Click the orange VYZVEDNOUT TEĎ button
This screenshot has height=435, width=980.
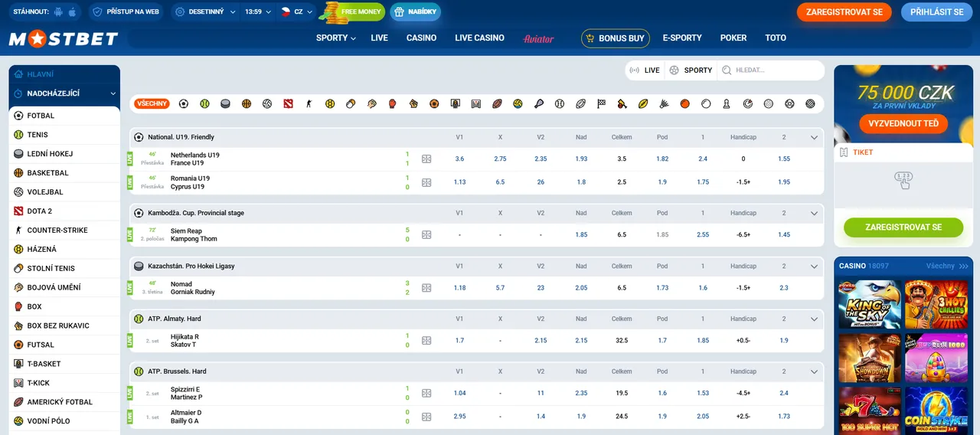click(x=903, y=123)
